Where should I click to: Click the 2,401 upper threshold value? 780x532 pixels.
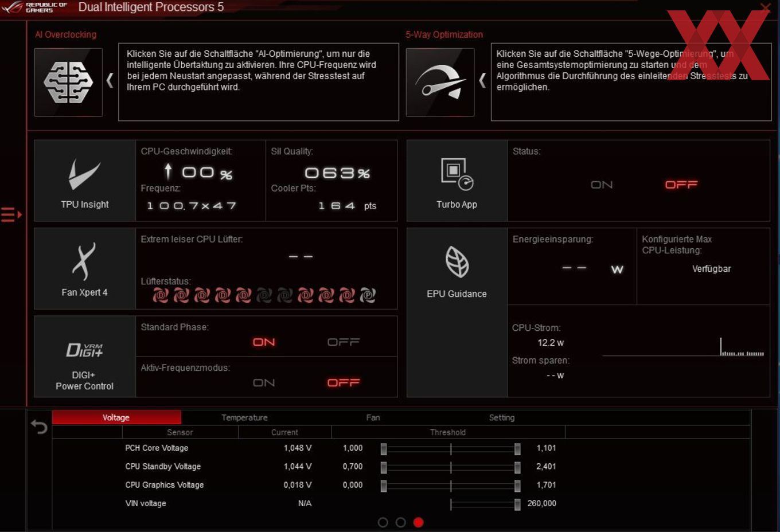coord(546,466)
